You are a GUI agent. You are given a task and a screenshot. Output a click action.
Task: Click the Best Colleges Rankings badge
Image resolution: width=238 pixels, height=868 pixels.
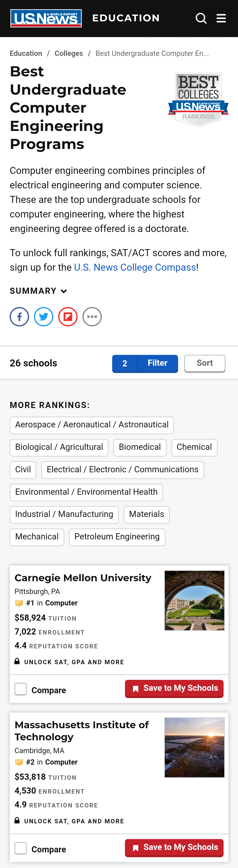198,100
